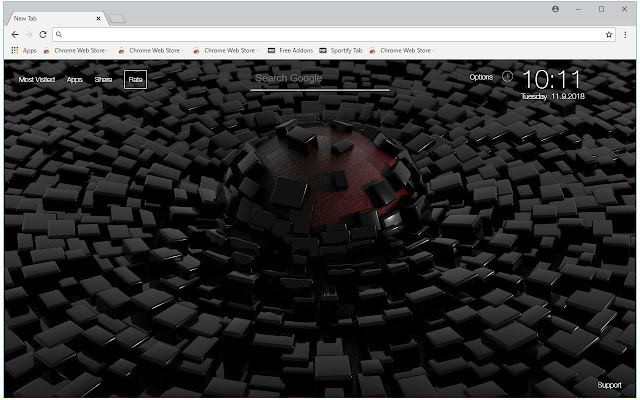Viewport: 640px width, 400px height.
Task: Click the Rate button
Action: coord(136,80)
